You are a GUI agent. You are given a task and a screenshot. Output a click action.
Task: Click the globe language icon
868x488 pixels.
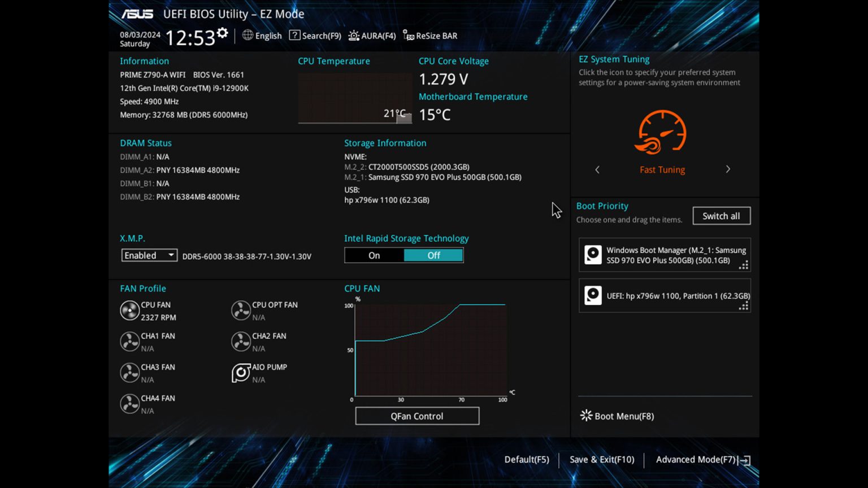(248, 35)
